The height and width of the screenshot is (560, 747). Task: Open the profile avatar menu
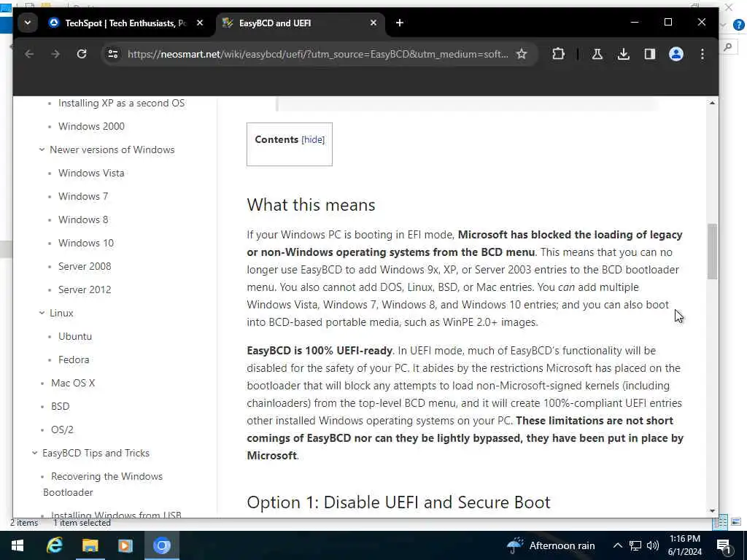tap(676, 54)
